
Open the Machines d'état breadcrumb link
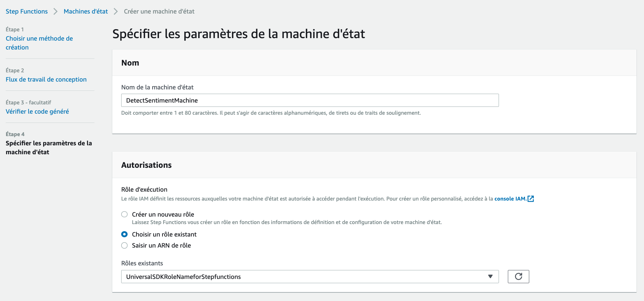click(86, 11)
